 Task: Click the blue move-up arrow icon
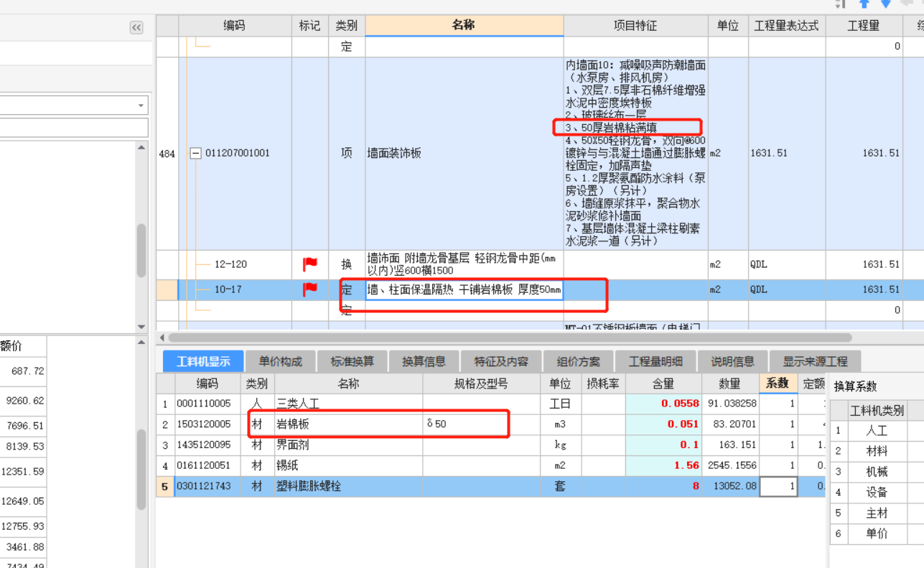click(864, 4)
